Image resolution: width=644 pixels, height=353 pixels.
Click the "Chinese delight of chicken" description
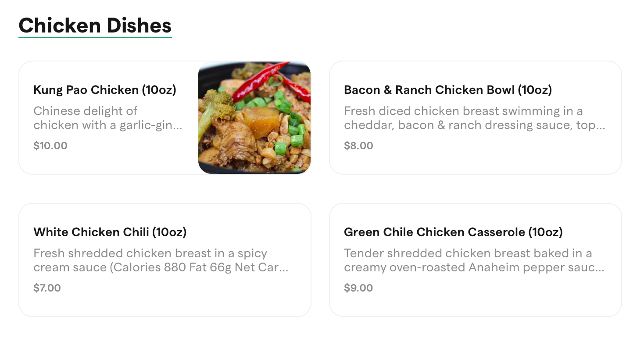[x=107, y=118]
